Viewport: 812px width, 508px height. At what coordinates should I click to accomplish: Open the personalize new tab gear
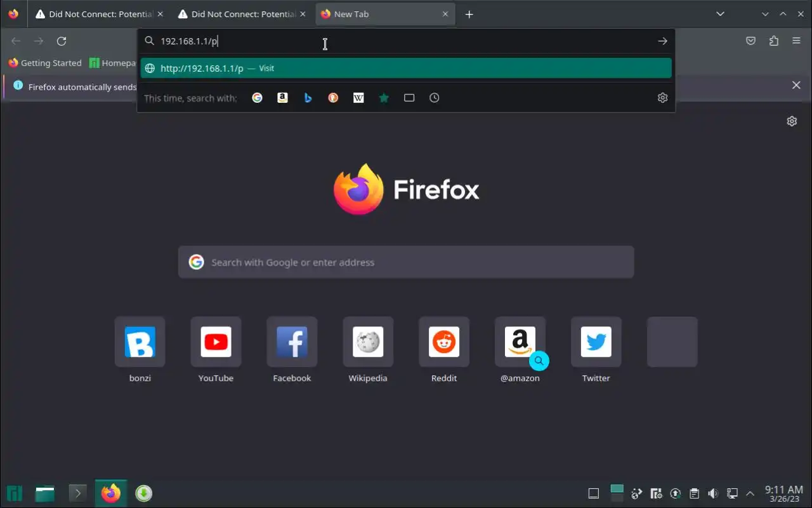point(792,121)
